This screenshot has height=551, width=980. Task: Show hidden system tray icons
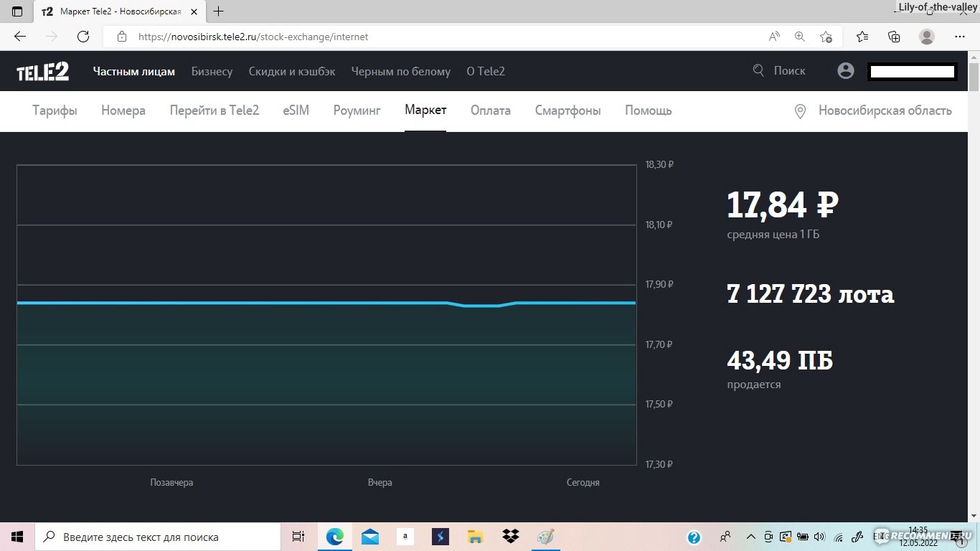[750, 537]
